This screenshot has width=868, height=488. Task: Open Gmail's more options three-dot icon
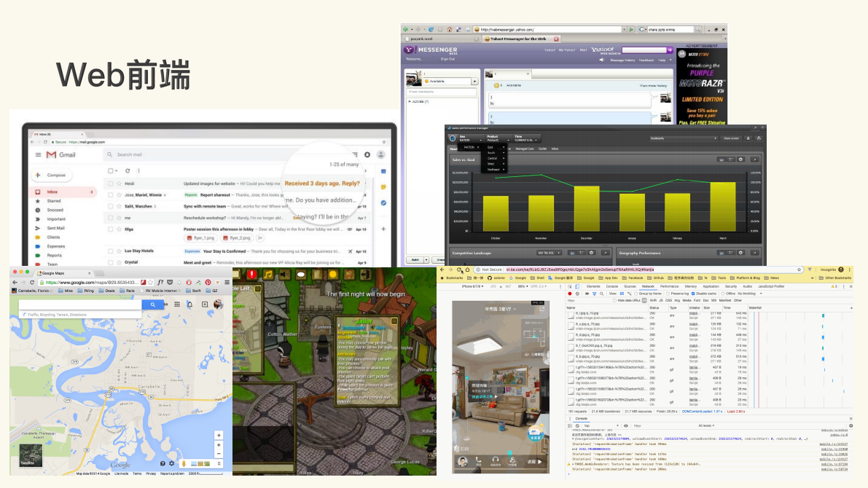coord(138,171)
